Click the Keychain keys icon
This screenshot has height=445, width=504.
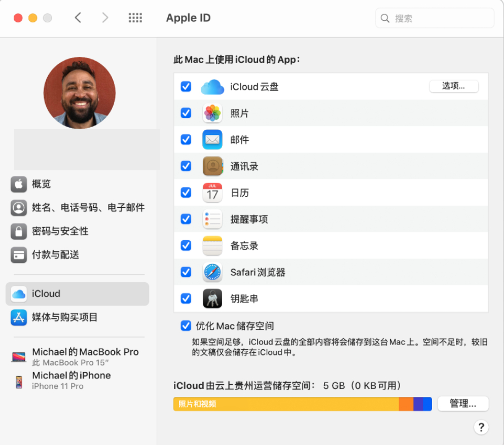[212, 299]
